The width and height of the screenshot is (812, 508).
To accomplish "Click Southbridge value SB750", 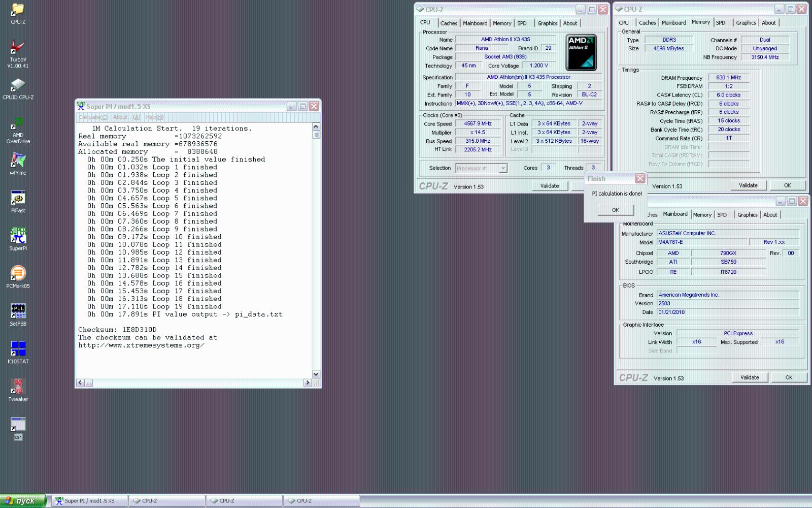I will pyautogui.click(x=728, y=262).
